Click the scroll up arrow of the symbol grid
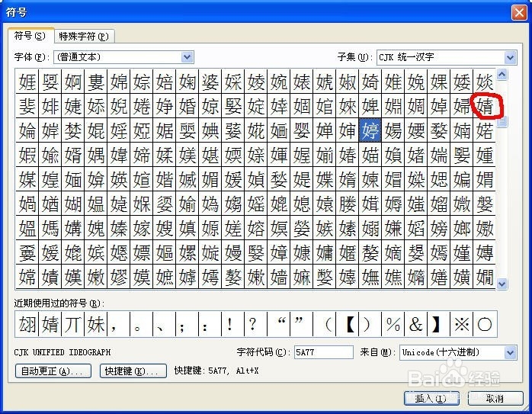The height and width of the screenshot is (414, 532). tap(502, 74)
